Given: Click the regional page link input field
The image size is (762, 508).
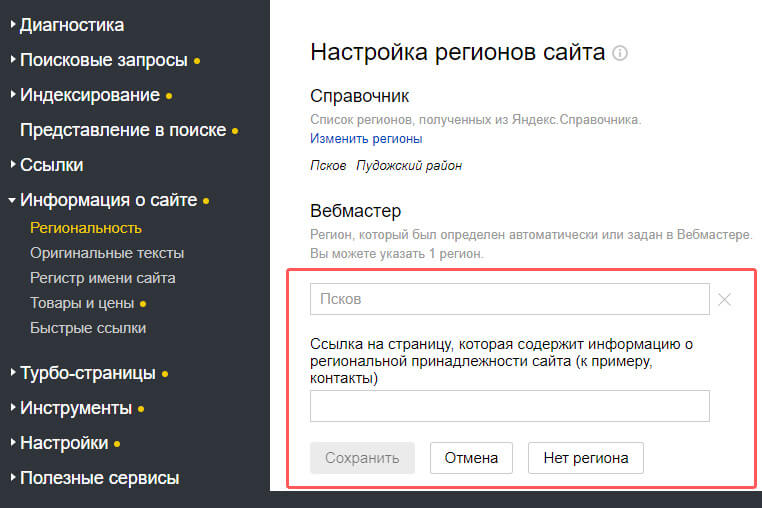Looking at the screenshot, I should coord(510,406).
